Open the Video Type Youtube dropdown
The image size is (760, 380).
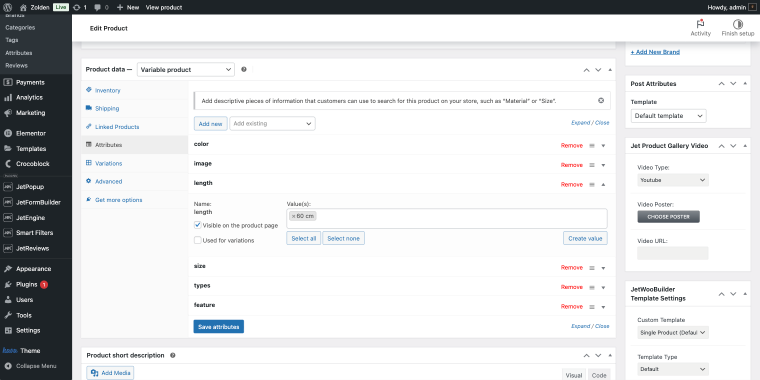[x=673, y=180]
